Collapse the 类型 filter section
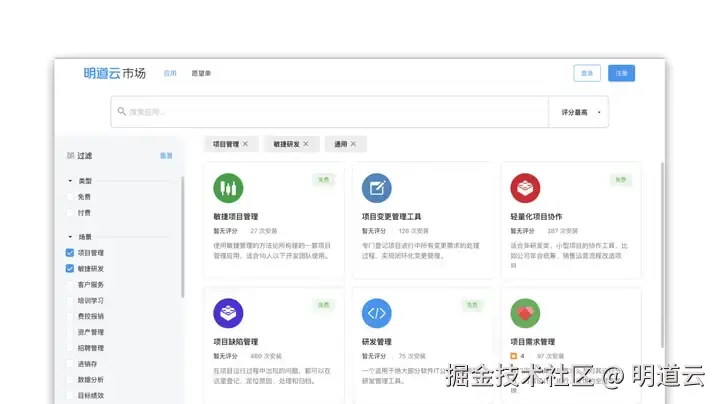This screenshot has height=404, width=720. click(x=70, y=181)
